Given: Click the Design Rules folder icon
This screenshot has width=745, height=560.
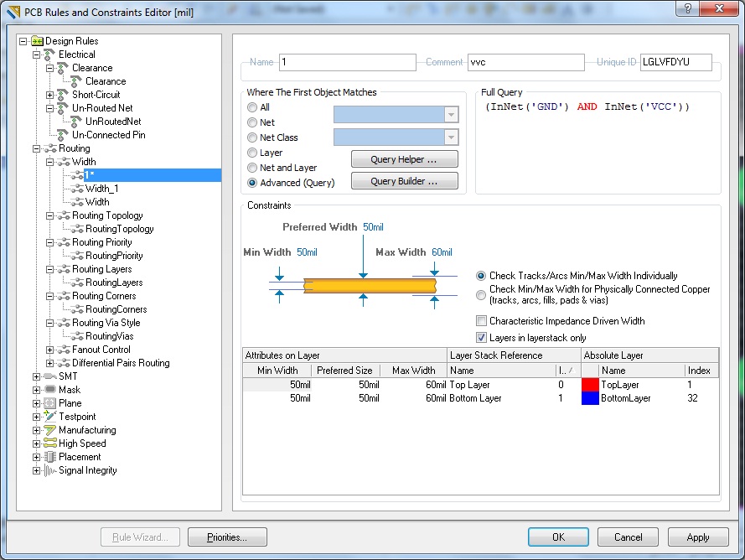Looking at the screenshot, I should tap(37, 41).
